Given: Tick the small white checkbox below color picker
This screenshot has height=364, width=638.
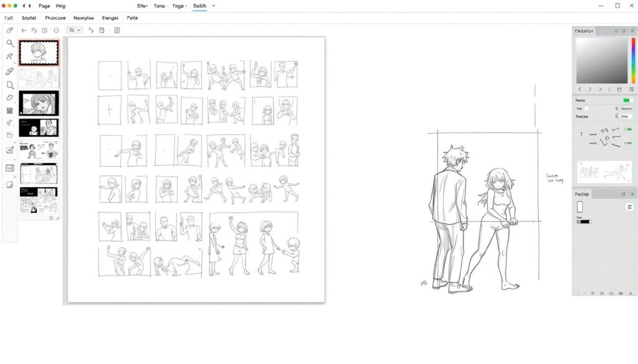Looking at the screenshot, I should [586, 108].
